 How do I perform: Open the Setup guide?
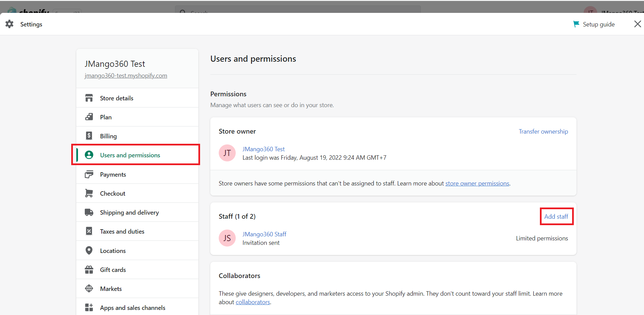(594, 24)
